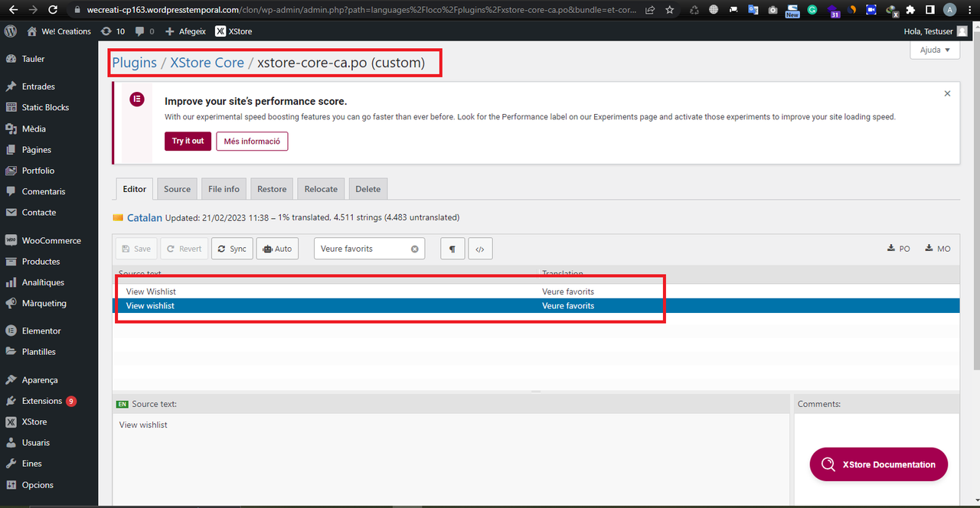Download the MO file
This screenshot has width=980, height=508.
coord(938,249)
